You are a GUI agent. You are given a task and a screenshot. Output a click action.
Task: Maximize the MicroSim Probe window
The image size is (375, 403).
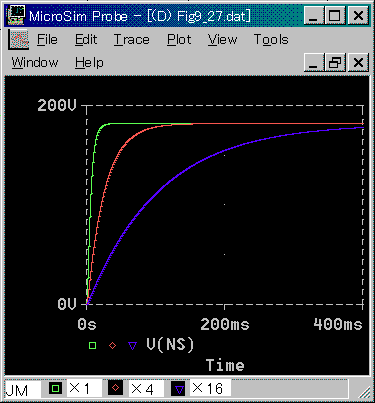coord(335,16)
